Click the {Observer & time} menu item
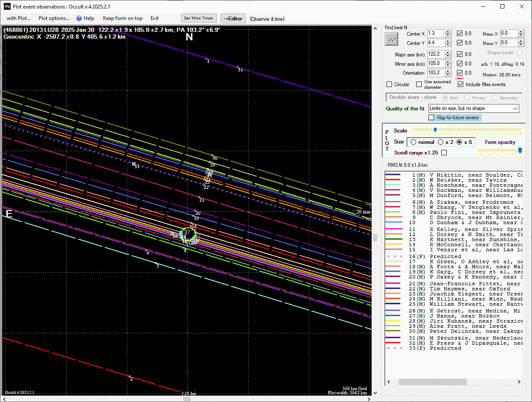Viewport: 532px width, 402px height. [267, 19]
